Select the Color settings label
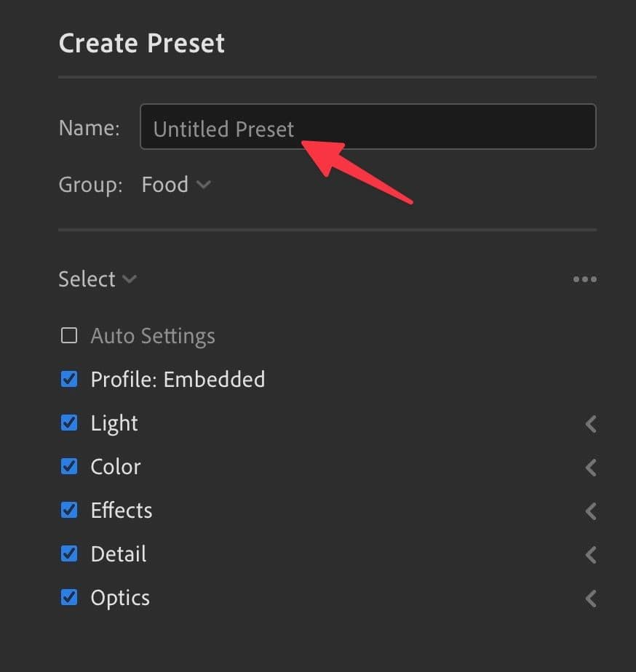The image size is (636, 672). point(115,467)
